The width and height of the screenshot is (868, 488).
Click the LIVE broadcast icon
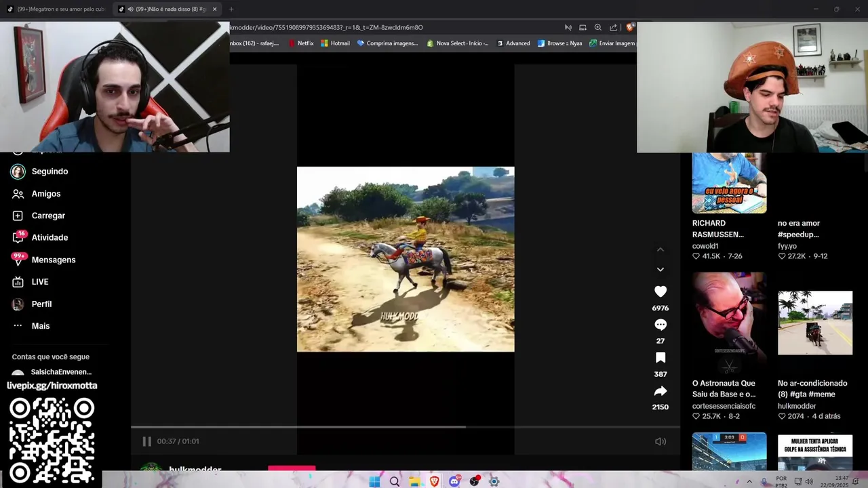[x=18, y=282]
